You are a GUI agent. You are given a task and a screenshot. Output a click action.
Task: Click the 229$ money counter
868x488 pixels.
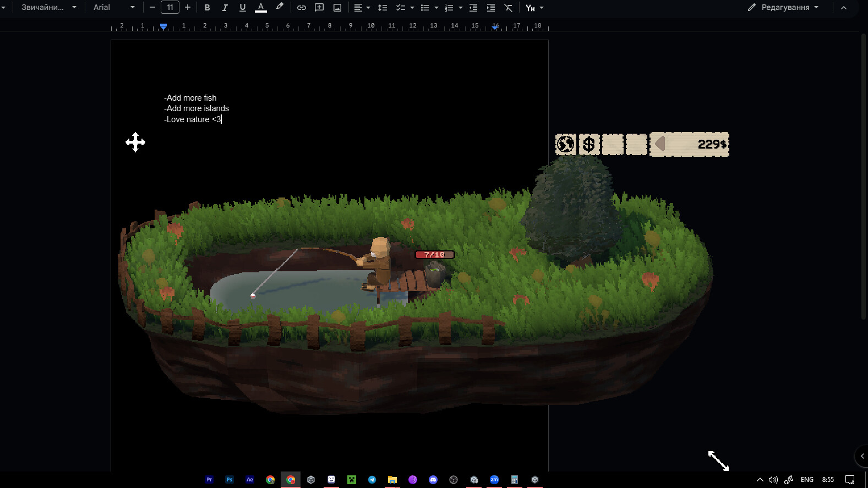point(712,144)
